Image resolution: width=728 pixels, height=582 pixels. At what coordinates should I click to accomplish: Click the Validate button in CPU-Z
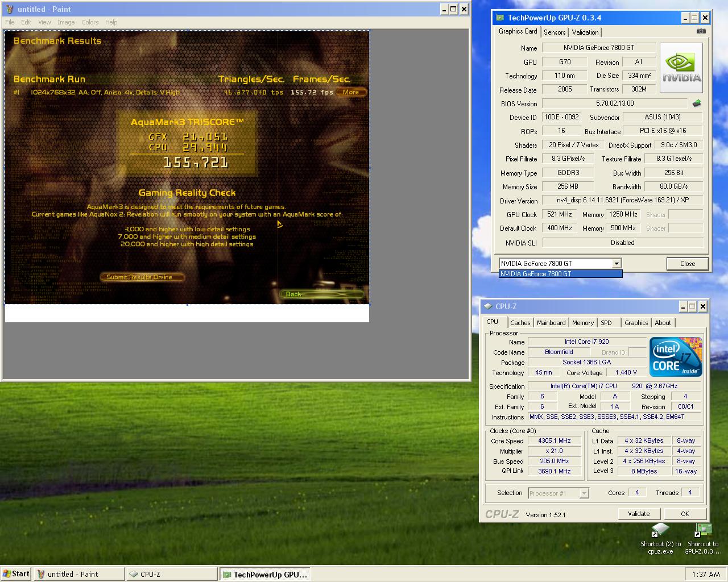coord(639,514)
